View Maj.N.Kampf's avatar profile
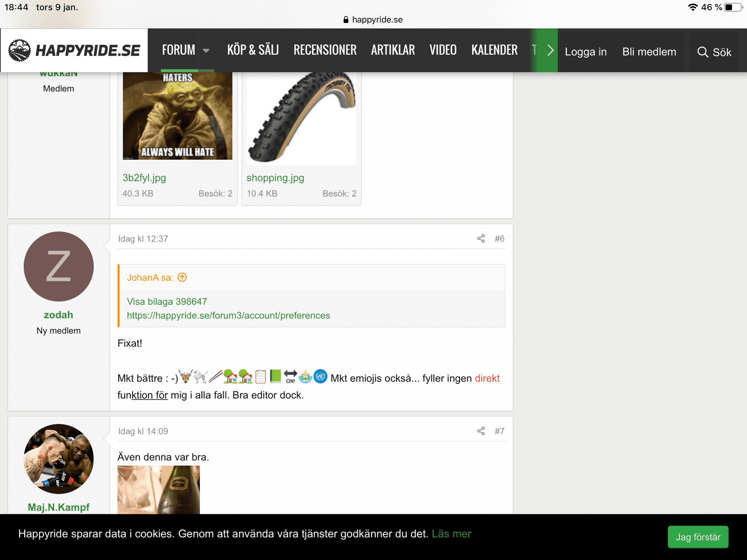This screenshot has height=560, width=747. 58,459
